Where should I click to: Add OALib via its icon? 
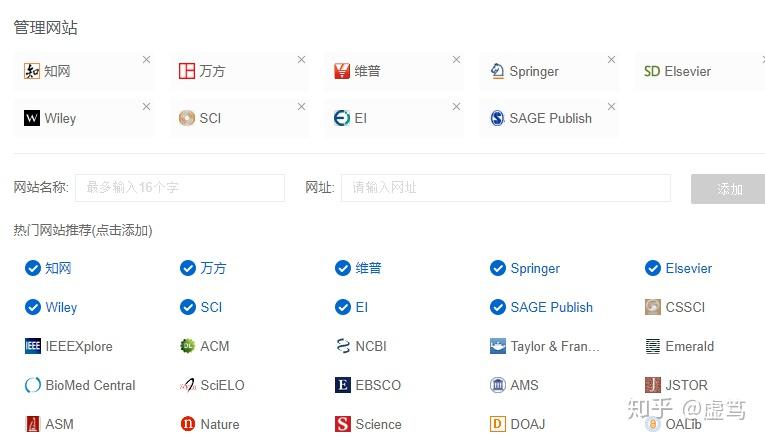[653, 424]
